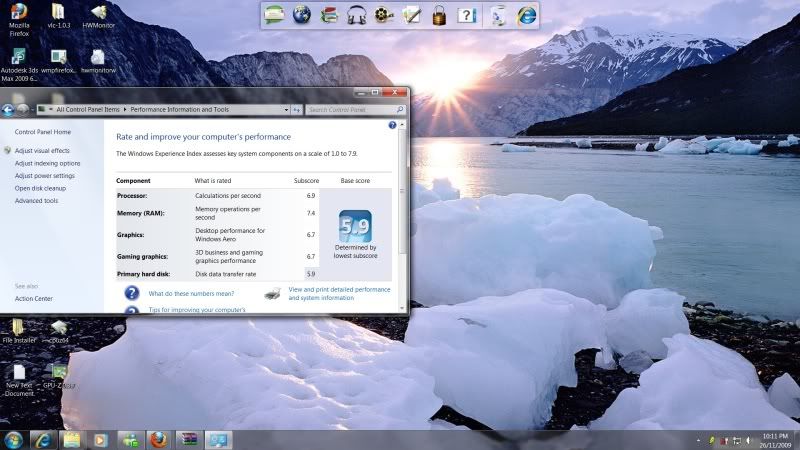Open the HWMonitor desktop shortcut
This screenshot has height=450, width=800.
pos(98,15)
